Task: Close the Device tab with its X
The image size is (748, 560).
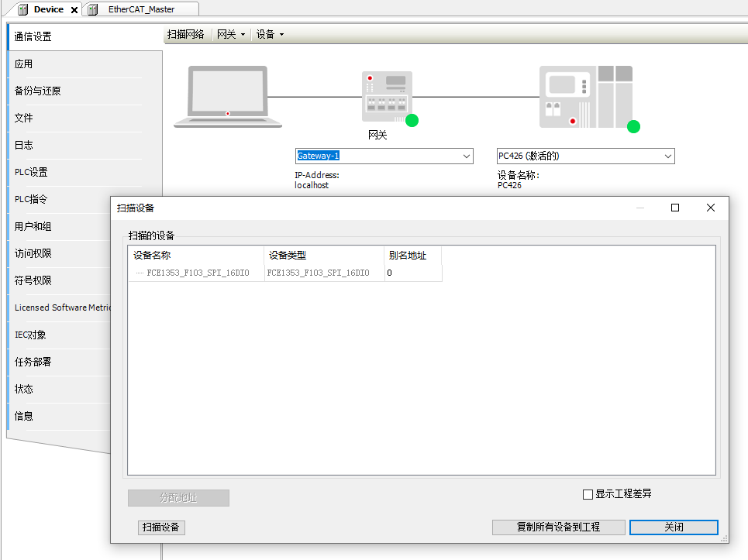Action: click(x=74, y=9)
